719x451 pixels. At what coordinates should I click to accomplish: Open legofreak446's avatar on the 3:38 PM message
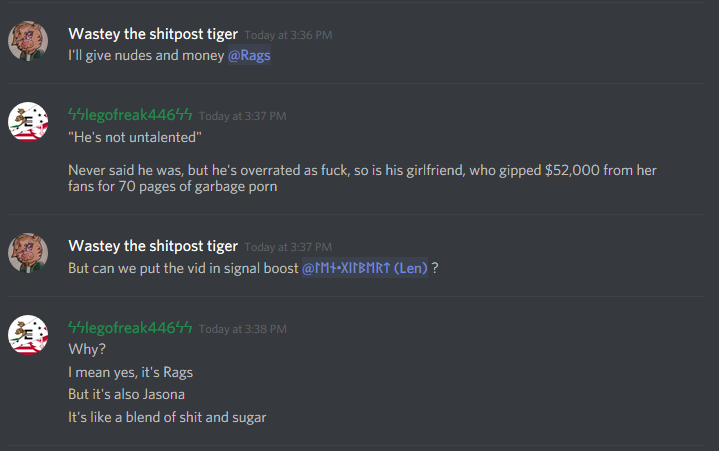[x=28, y=335]
